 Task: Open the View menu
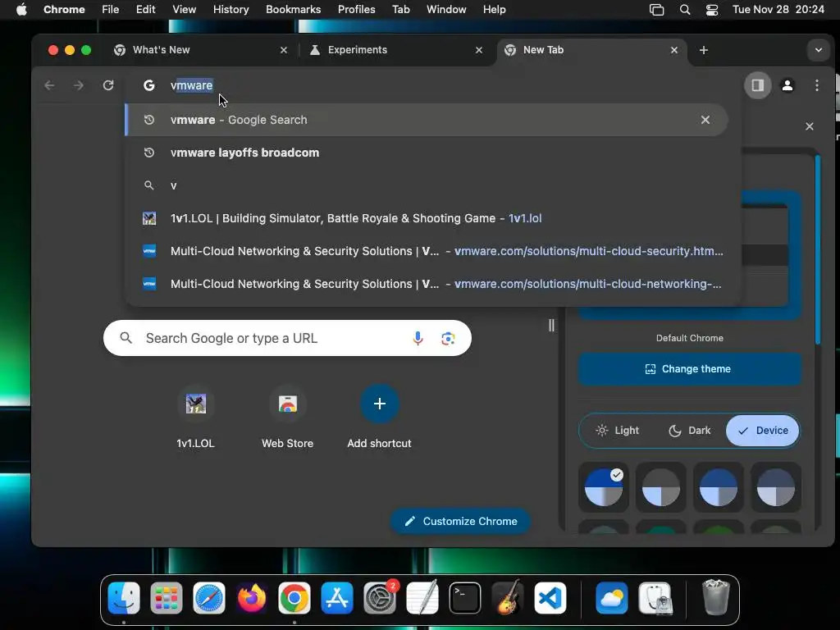[184, 10]
